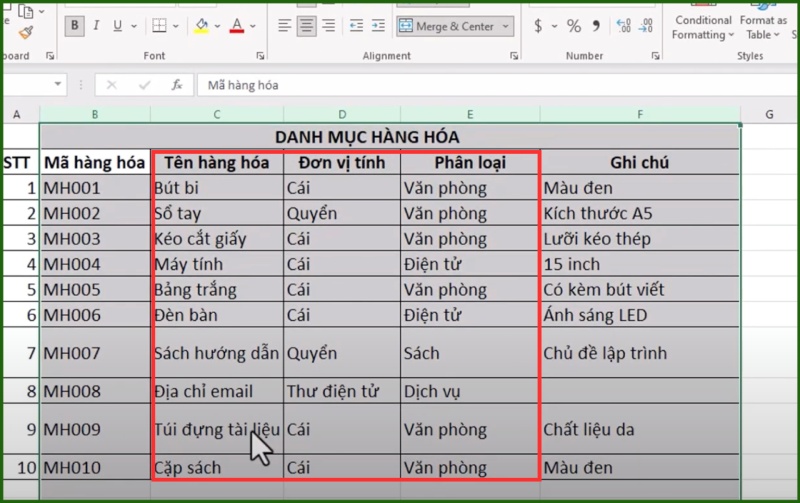Select cell Thư điện tử

click(342, 391)
